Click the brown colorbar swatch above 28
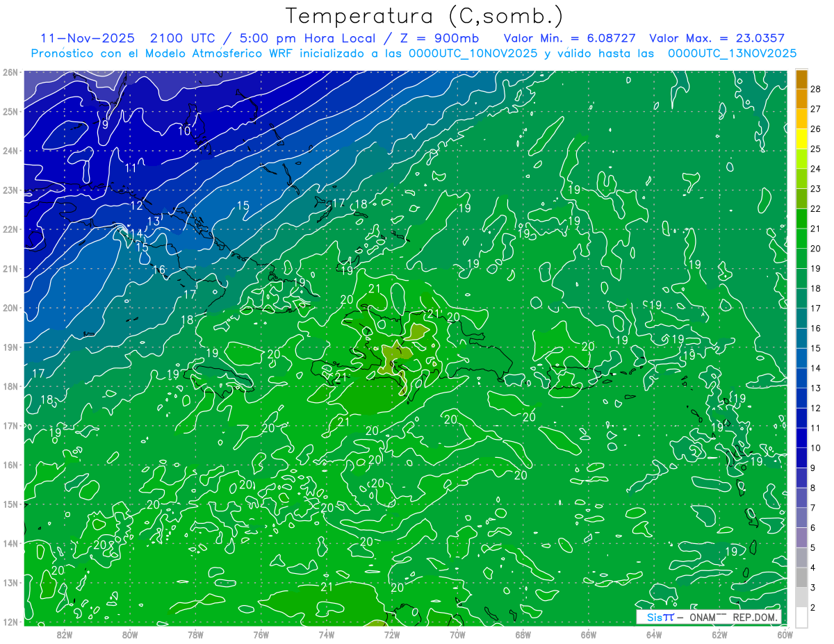The width and height of the screenshot is (834, 644). (801, 79)
